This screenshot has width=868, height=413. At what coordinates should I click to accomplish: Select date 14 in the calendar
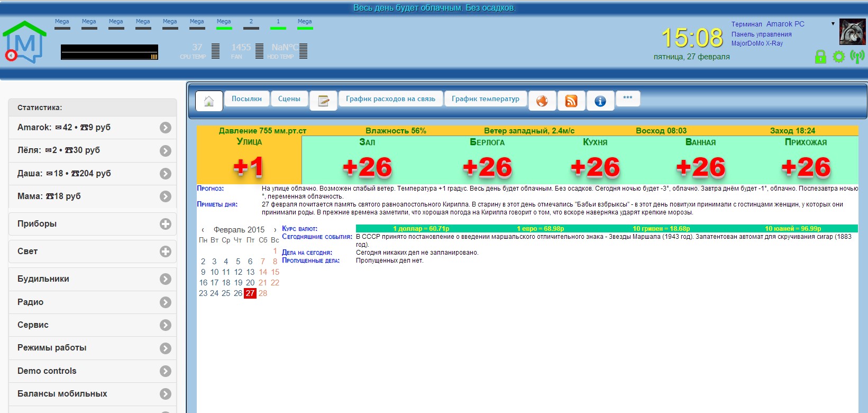(263, 272)
